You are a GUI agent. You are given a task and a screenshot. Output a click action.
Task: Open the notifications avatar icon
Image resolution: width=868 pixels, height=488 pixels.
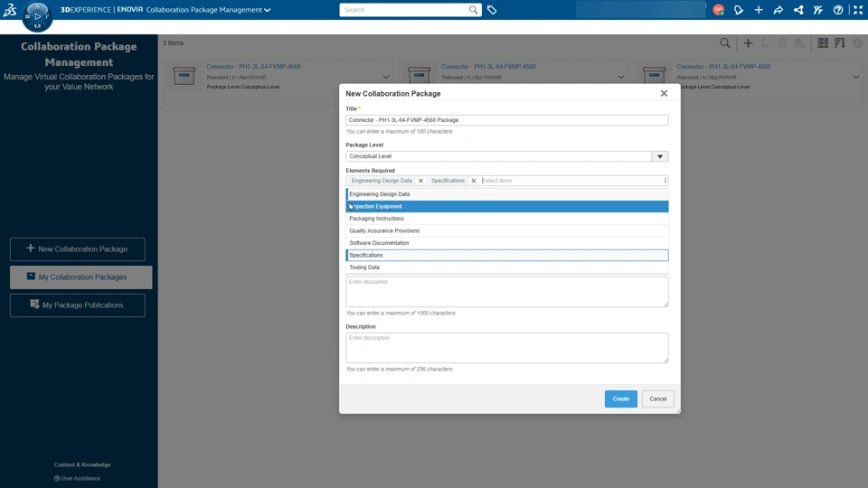click(x=719, y=10)
